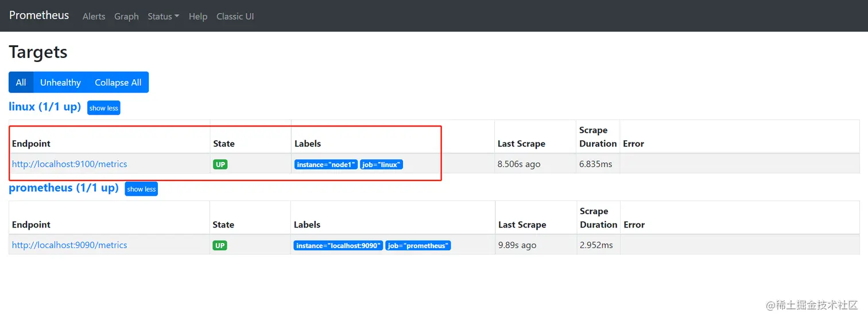Click Scrape Duration header in prometheus table
The image size is (868, 321).
pyautogui.click(x=598, y=218)
